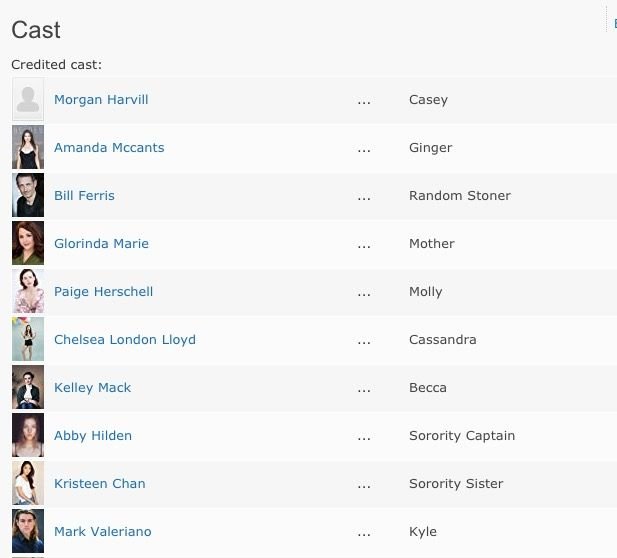Open Chelsea London Lloyd's photo thumbnail

28,340
